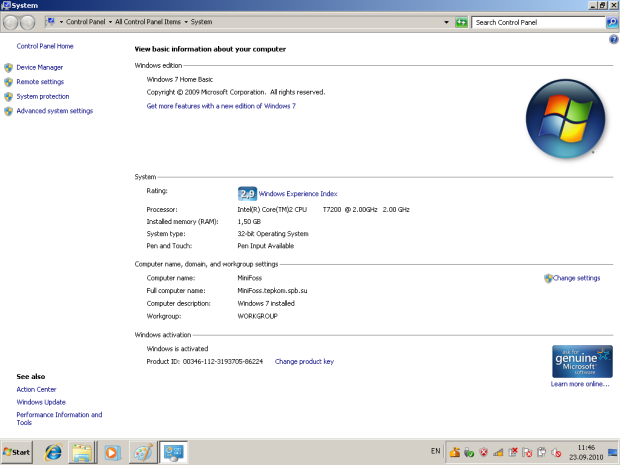Open Paint from the taskbar
Image resolution: width=620 pixels, height=465 pixels.
[142, 452]
